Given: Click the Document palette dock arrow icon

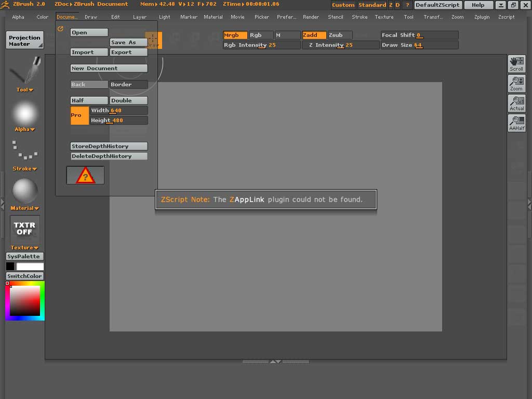Looking at the screenshot, I should pyautogui.click(x=60, y=29).
